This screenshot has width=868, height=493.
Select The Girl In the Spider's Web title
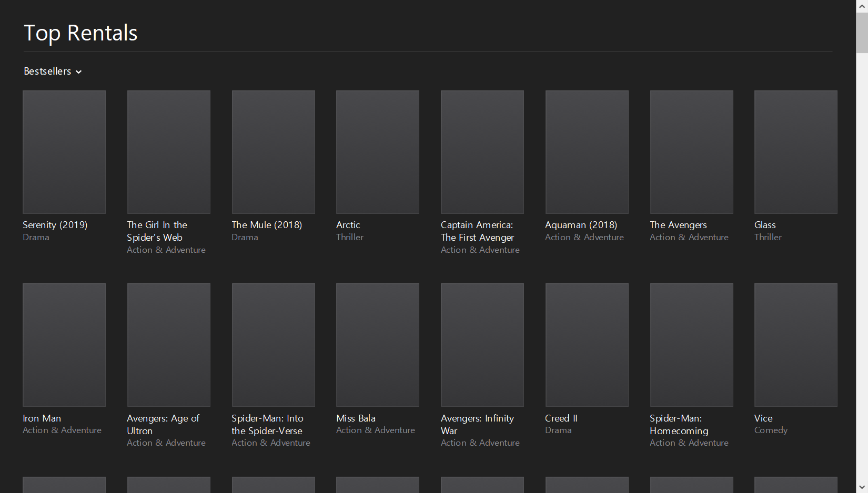[157, 231]
